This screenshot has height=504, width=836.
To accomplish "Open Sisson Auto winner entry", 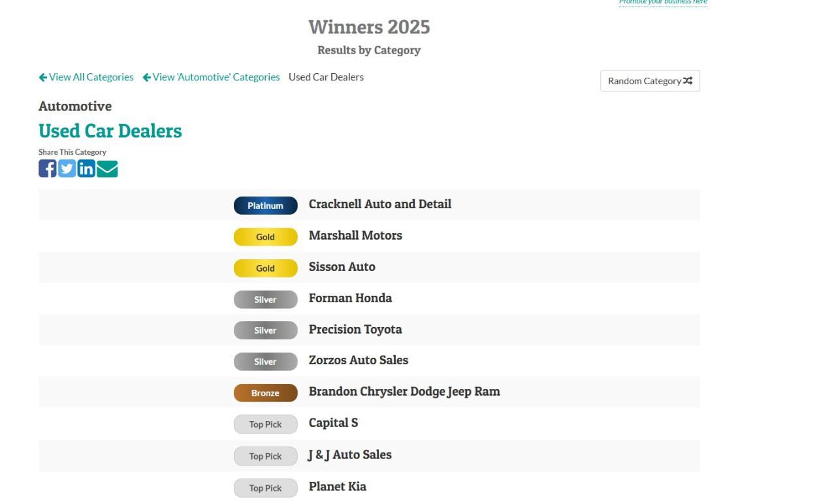I will pyautogui.click(x=342, y=267).
